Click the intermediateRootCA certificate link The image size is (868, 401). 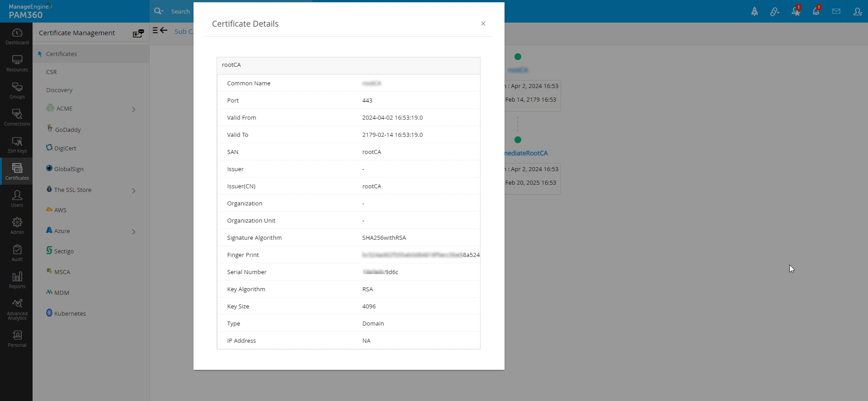[526, 153]
